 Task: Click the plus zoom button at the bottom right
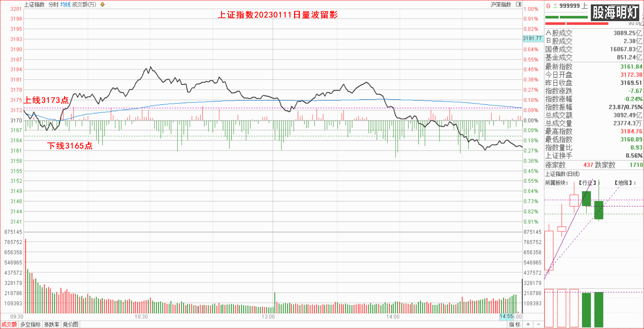[x=528, y=324]
